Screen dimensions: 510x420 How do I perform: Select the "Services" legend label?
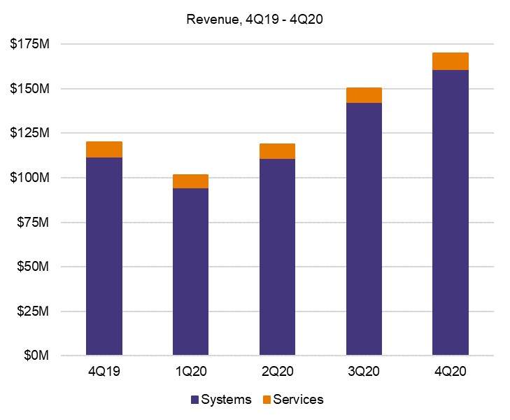coord(298,400)
